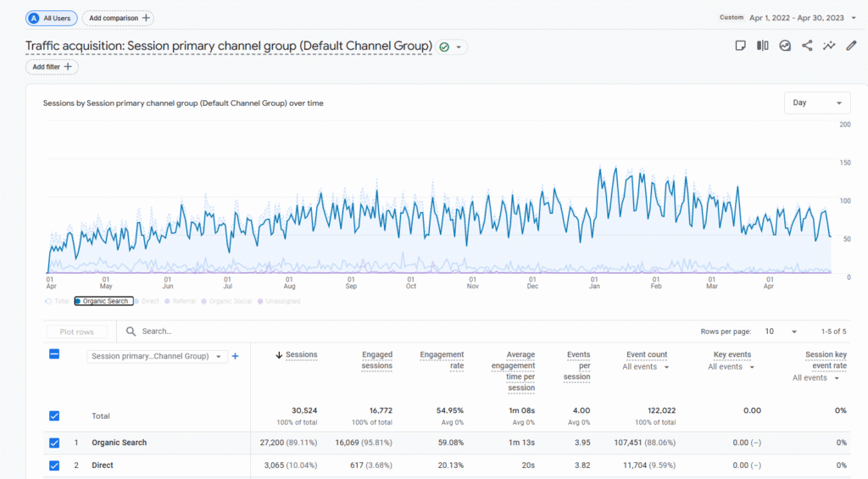Uncheck the Total row checkbox
Screen dimensions: 868x479
pyautogui.click(x=54, y=416)
